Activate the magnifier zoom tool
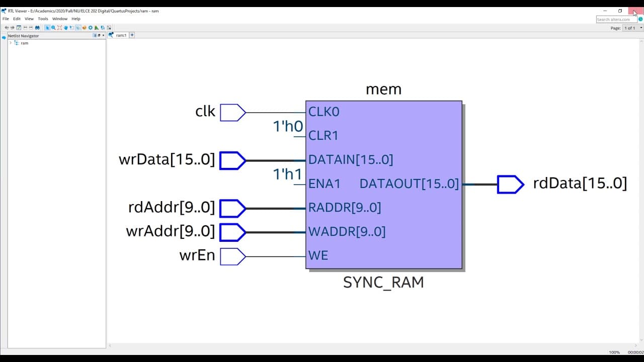Screen dimensions: 644x362 click(53, 28)
